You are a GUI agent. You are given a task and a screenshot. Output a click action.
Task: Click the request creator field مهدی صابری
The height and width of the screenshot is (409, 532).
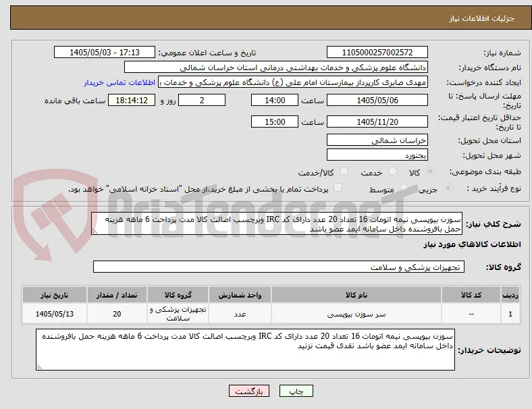(x=293, y=82)
